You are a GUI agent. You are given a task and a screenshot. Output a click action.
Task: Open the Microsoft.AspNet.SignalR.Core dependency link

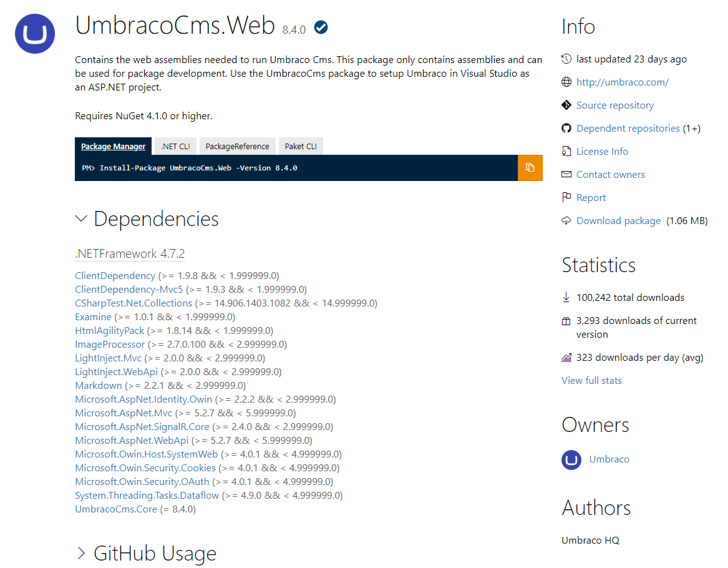coord(142,427)
